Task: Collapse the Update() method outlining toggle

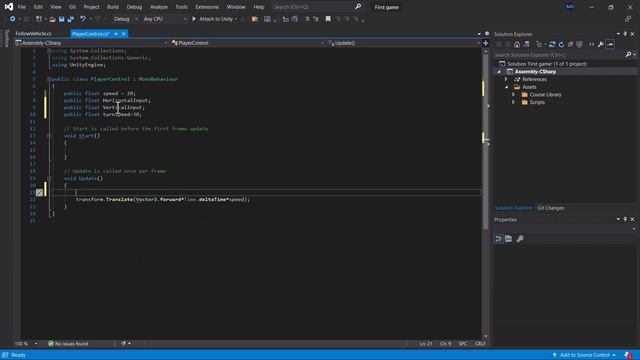Action: point(49,178)
